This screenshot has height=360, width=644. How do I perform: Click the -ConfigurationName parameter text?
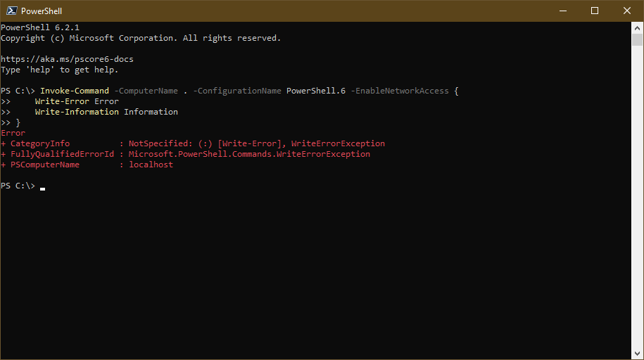point(237,91)
